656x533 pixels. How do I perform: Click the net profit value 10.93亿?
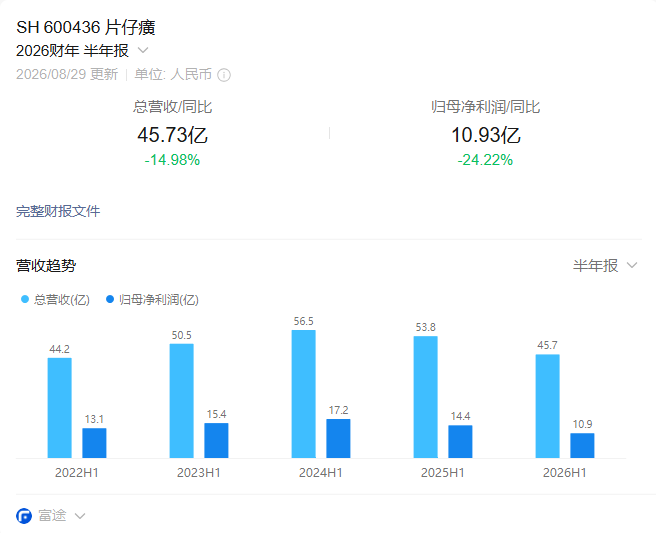486,135
